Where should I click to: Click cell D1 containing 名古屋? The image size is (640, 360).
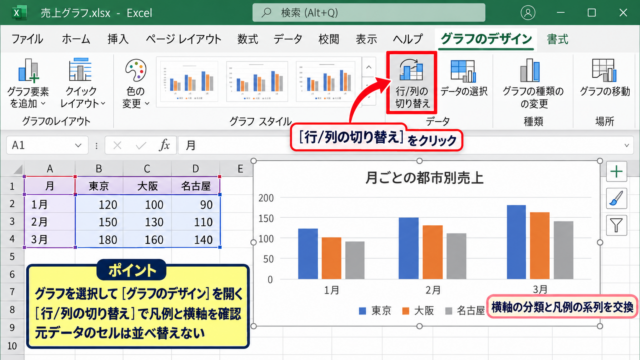coord(196,186)
